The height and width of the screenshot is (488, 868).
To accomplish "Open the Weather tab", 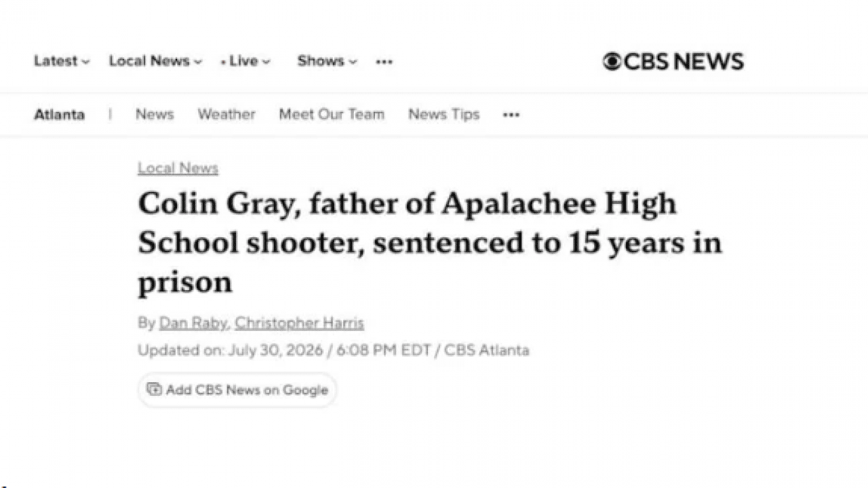I will (x=226, y=115).
